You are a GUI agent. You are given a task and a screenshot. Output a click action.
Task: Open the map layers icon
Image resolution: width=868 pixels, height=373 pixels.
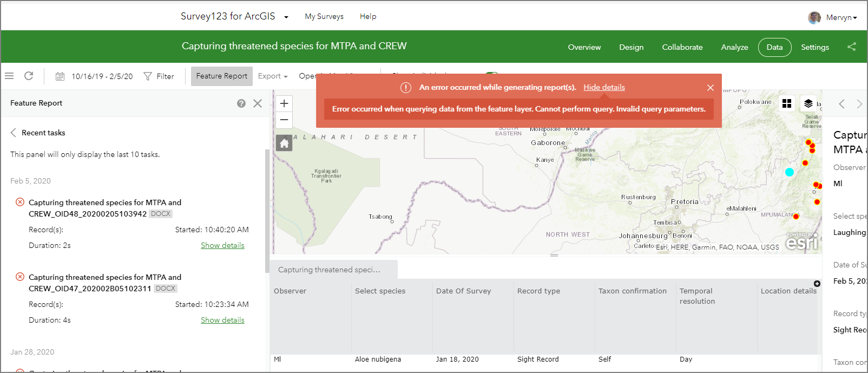coord(808,103)
